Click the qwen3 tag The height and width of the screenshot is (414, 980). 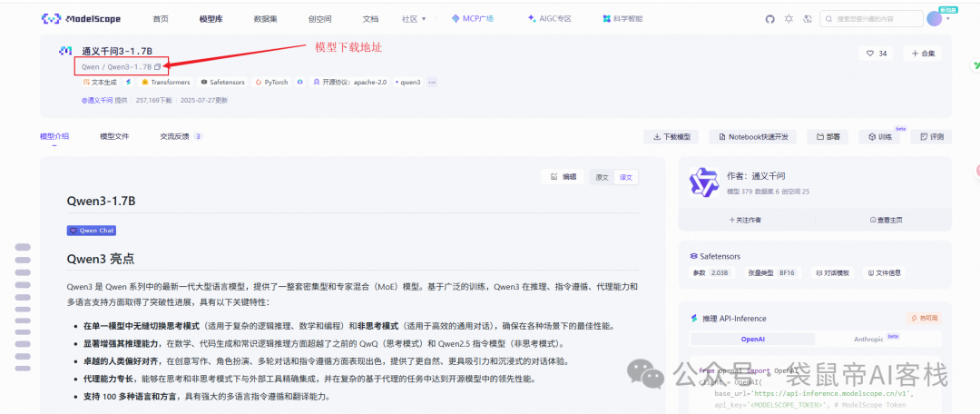click(408, 82)
